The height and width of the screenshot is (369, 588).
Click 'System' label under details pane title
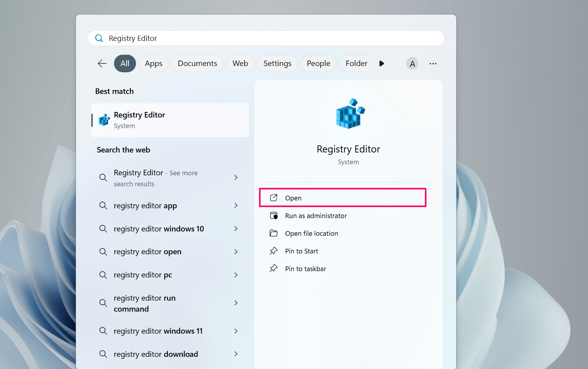click(348, 162)
